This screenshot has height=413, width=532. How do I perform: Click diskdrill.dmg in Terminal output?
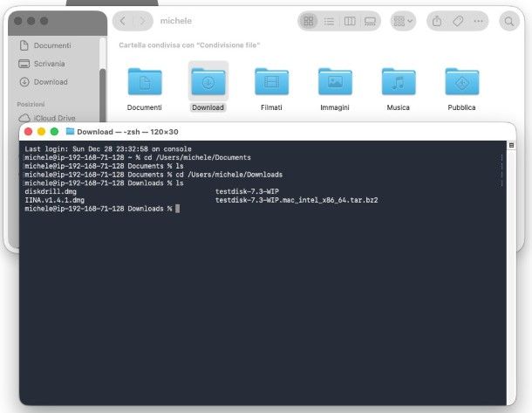[51, 191]
